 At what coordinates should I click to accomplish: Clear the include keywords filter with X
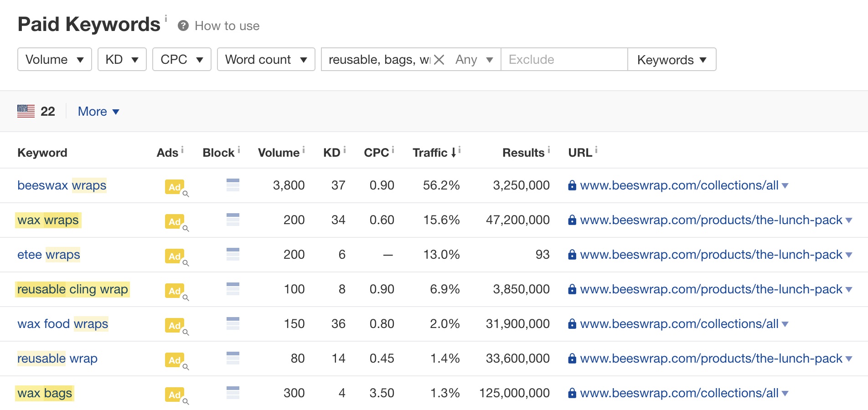tap(439, 60)
